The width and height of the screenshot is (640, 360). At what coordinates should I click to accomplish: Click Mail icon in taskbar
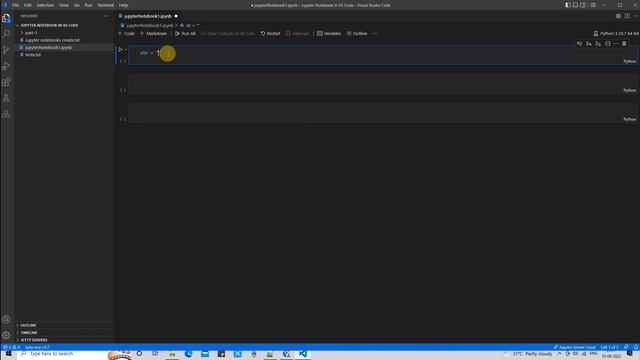coord(204,354)
